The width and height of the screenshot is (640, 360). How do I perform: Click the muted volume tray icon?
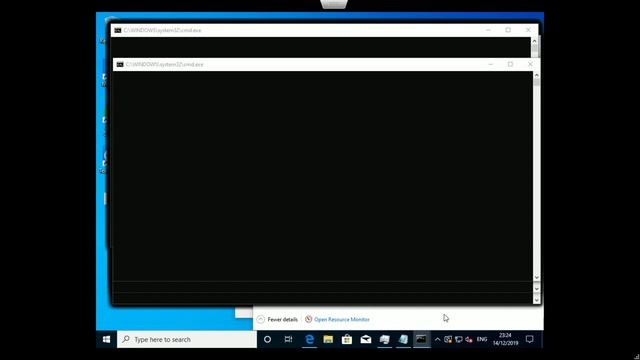pos(469,339)
